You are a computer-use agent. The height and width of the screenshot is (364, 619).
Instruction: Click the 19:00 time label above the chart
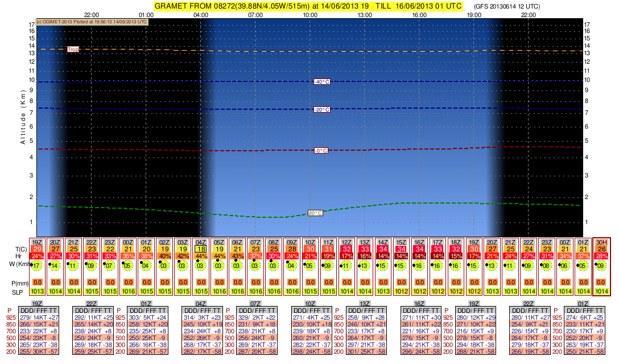coord(474,15)
